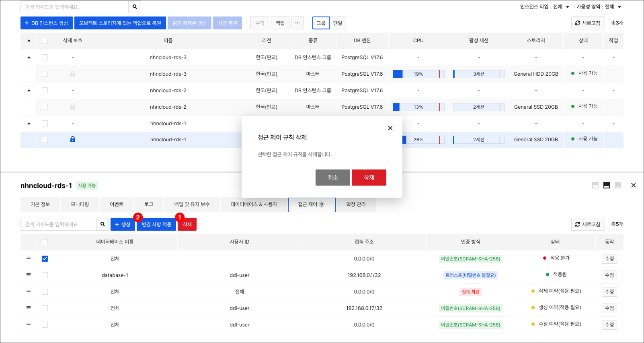Check the database-1 rule checkbox
This screenshot has height=343, width=644.
pos(45,275)
